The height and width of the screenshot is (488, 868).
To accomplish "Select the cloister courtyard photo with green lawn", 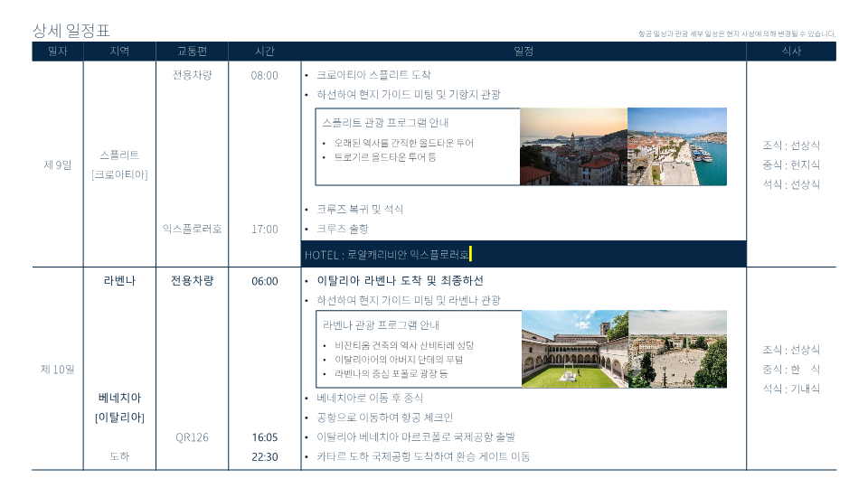I will click(574, 349).
